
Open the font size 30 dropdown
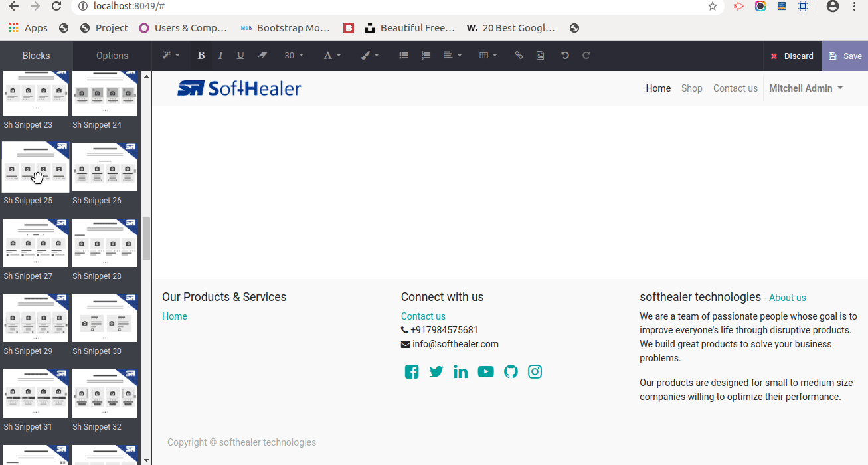point(294,56)
